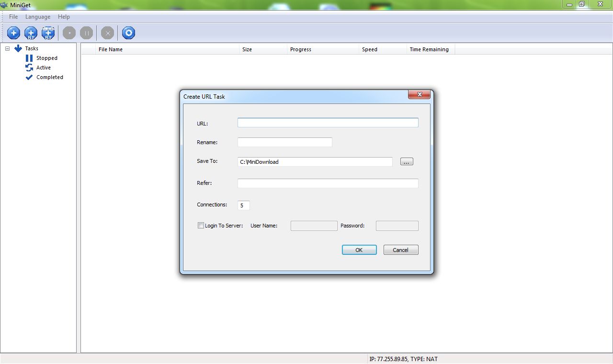
Task: Open the Settings gear toolbar icon
Action: coord(128,33)
